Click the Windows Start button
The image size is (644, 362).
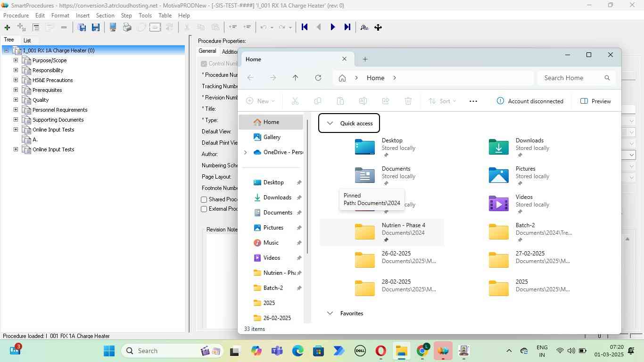(x=109, y=351)
